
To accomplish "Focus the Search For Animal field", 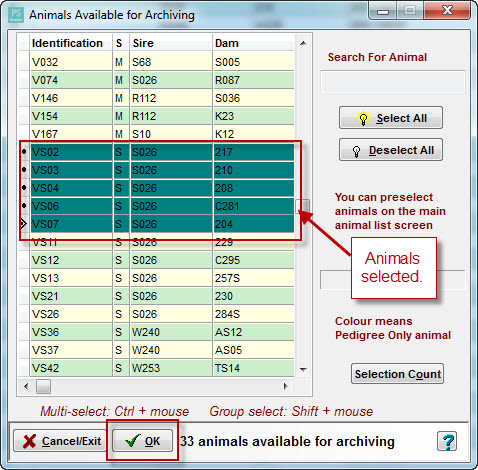I will 392,82.
